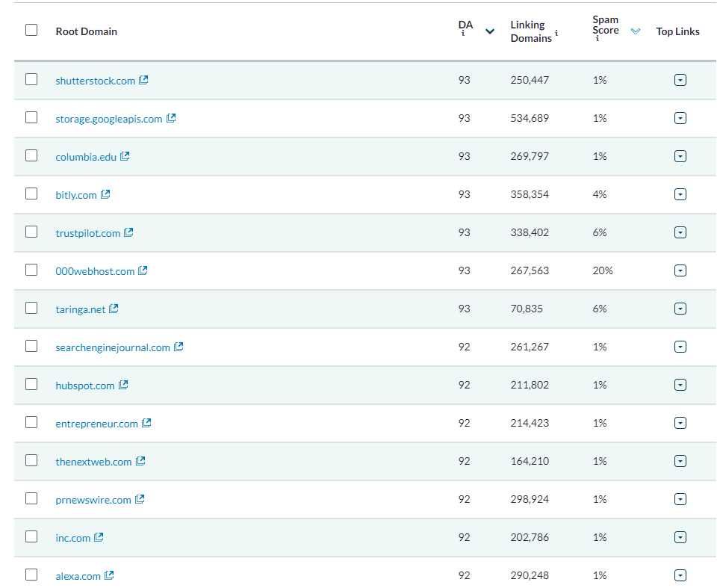Check the hubspot.com row checkbox
The height and width of the screenshot is (588, 720).
pos(31,384)
